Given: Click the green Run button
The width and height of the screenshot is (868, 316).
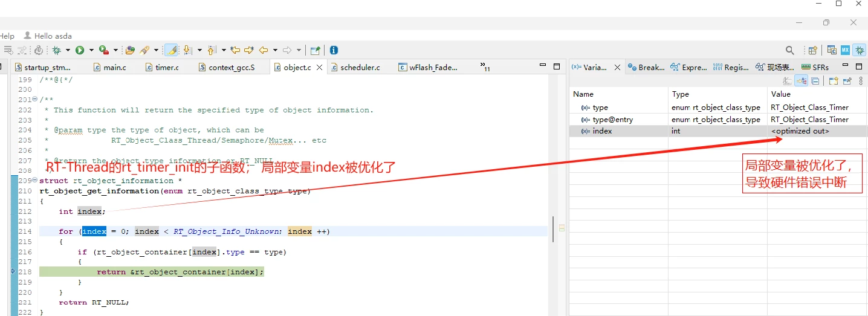Looking at the screenshot, I should pos(80,50).
